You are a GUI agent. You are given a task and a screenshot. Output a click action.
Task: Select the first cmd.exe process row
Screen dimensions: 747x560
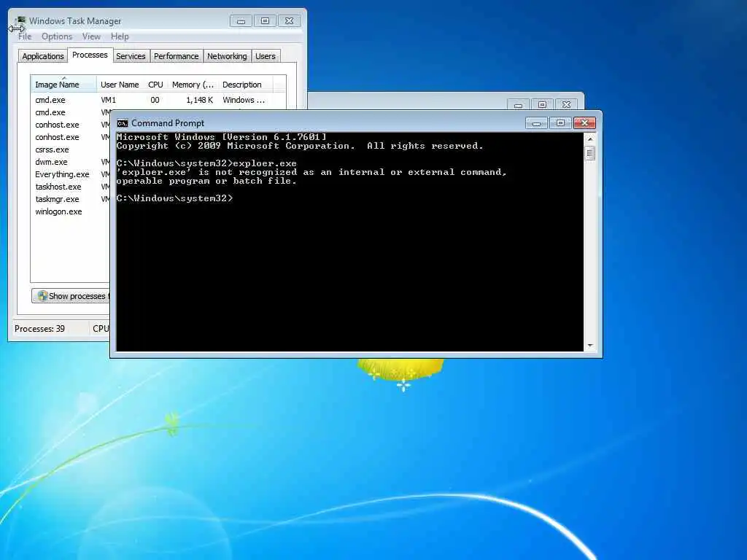[x=158, y=100]
